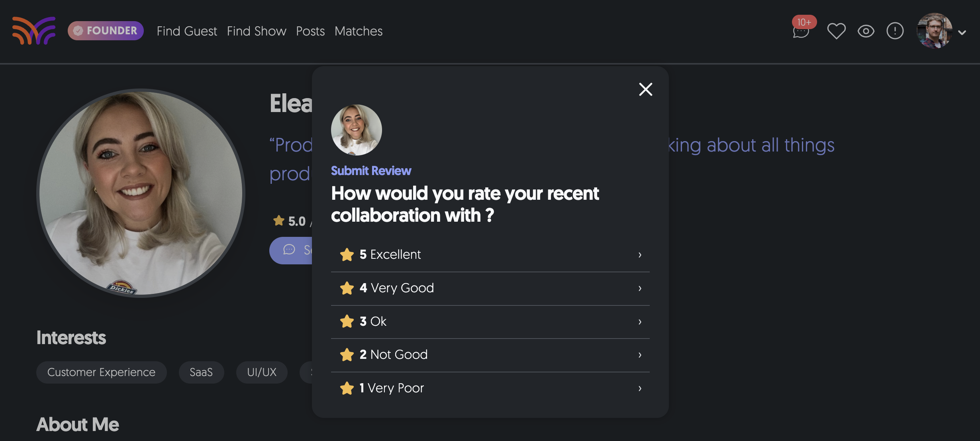Click the rainbow app logo

pos(34,31)
